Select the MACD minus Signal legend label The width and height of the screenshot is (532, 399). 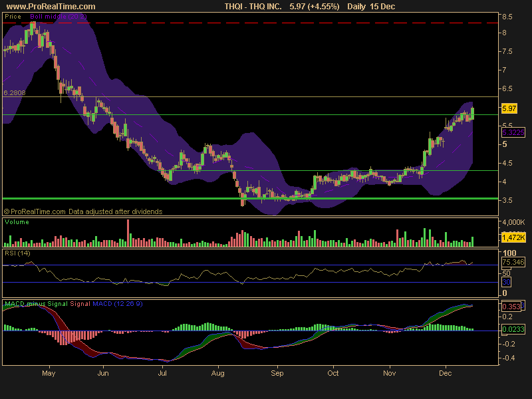point(37,304)
